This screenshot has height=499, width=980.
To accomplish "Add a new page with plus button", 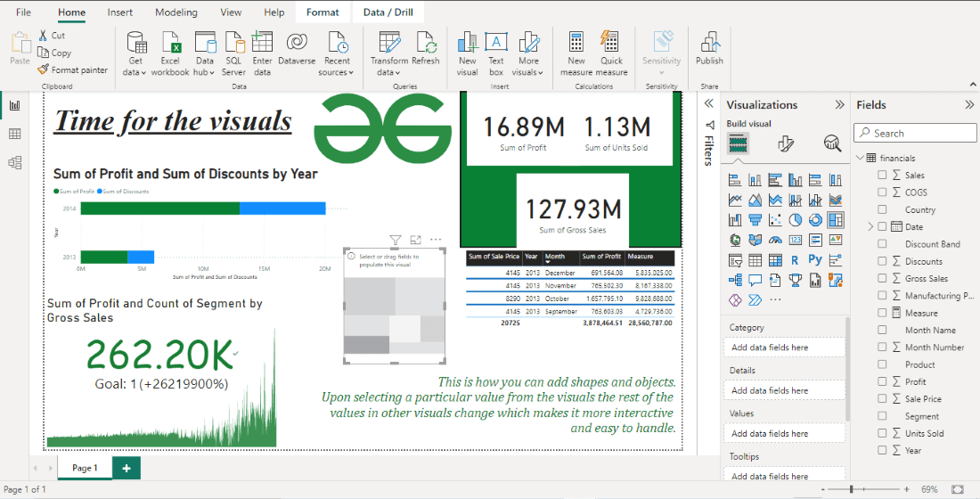I will tap(127, 468).
